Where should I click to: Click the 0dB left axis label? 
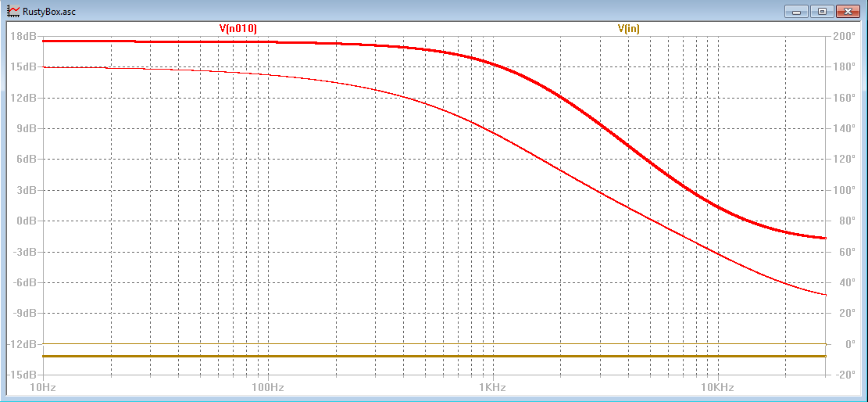click(x=26, y=221)
